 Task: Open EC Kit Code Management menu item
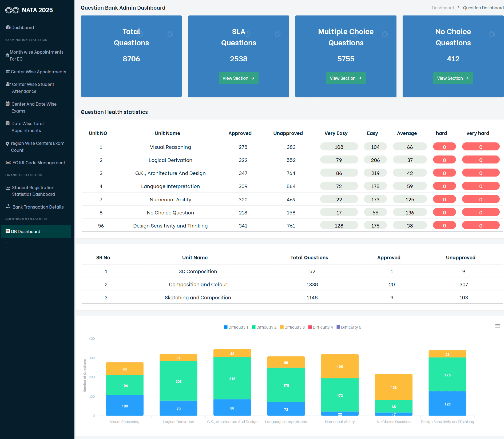39,163
